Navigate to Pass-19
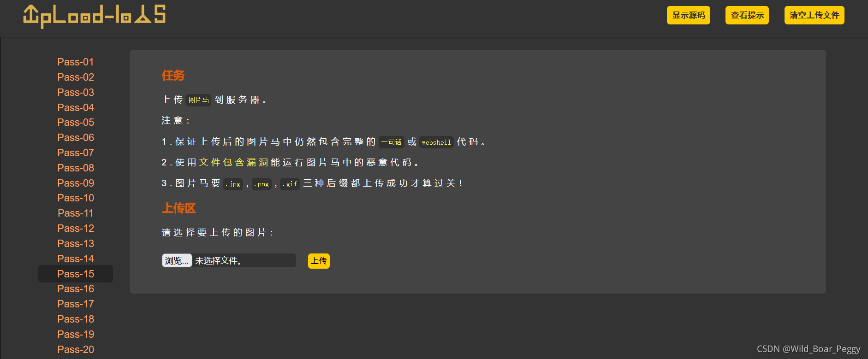 (x=76, y=334)
